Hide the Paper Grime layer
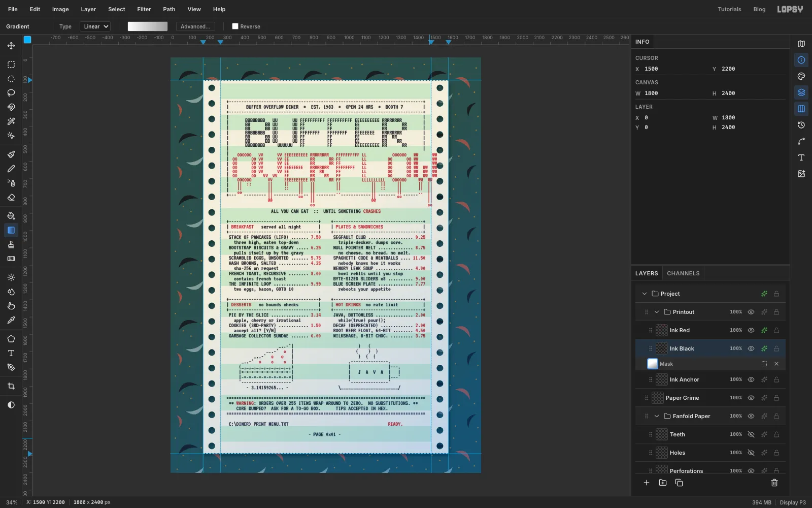The height and width of the screenshot is (508, 812). click(x=751, y=398)
